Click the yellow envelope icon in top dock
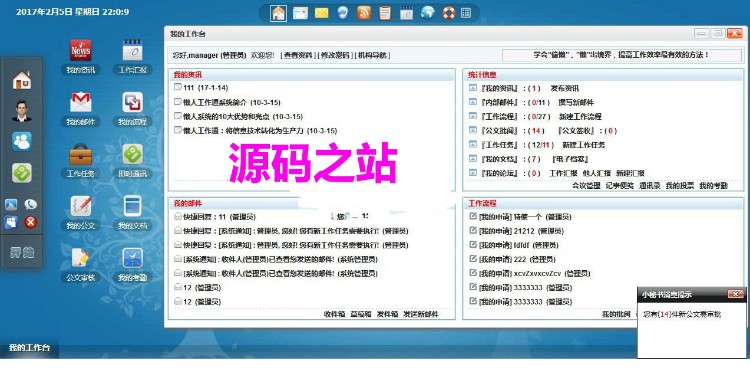This screenshot has width=750, height=374. (x=321, y=13)
